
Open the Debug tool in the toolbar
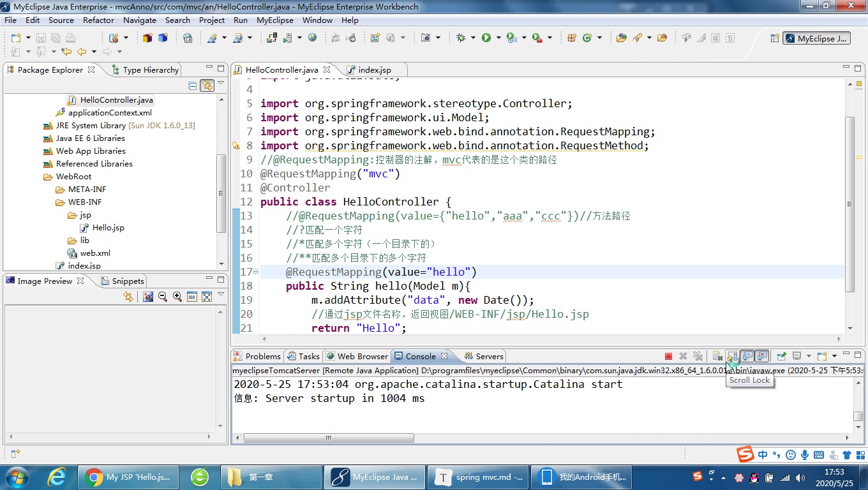[x=461, y=37]
